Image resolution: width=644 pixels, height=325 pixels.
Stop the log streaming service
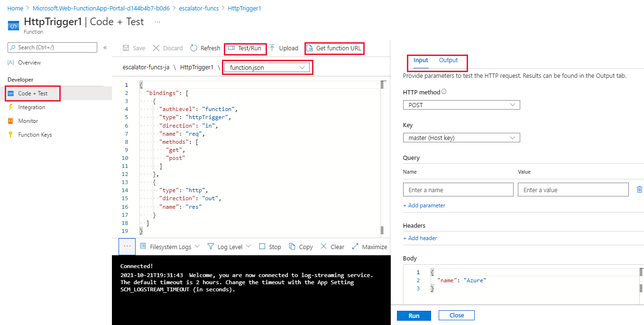pos(270,246)
